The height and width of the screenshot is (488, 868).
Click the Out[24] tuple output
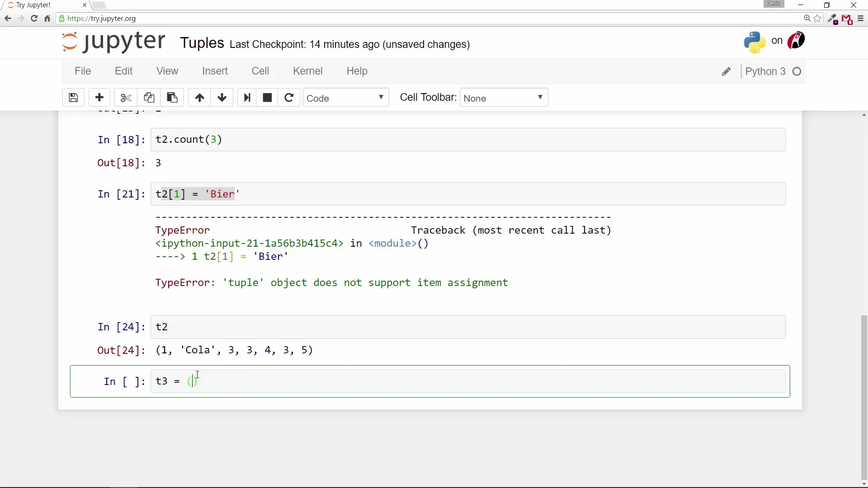234,350
